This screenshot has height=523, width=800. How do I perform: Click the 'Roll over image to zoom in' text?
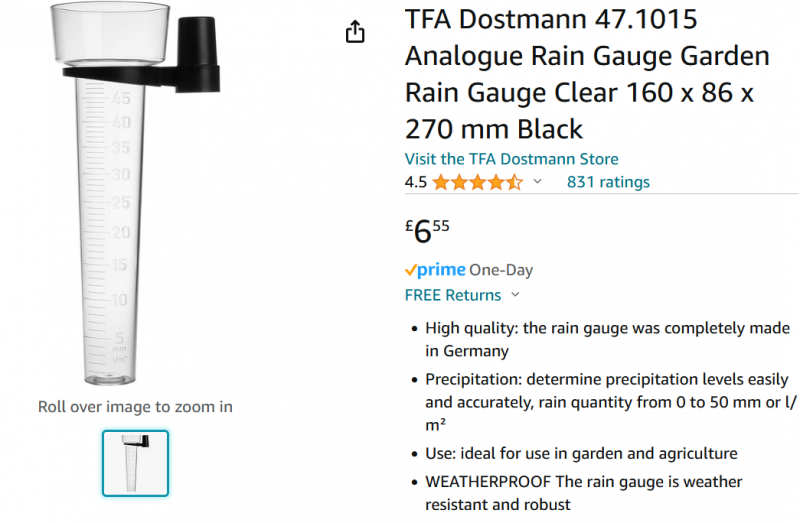(x=135, y=407)
